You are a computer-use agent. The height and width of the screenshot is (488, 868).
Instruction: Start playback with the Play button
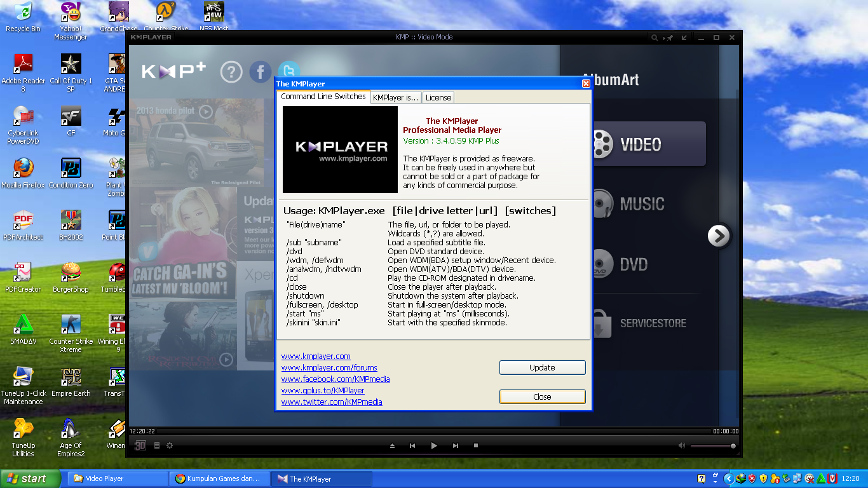pos(434,446)
